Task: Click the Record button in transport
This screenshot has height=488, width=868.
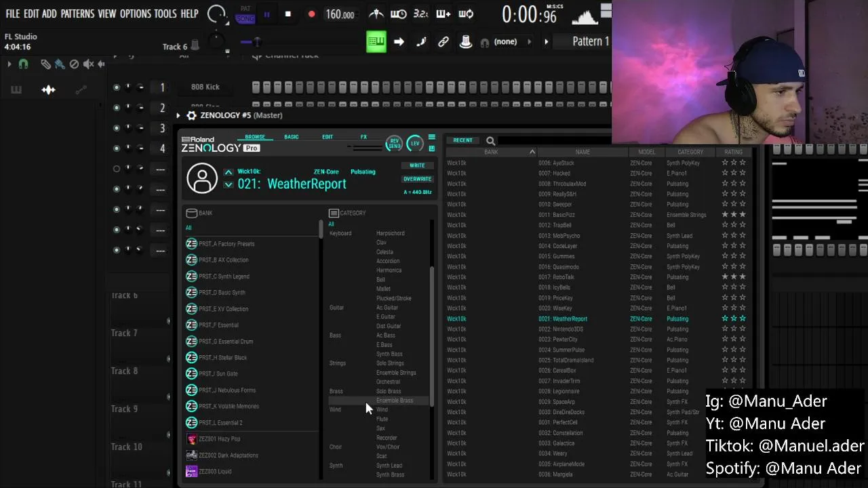Action: click(311, 14)
